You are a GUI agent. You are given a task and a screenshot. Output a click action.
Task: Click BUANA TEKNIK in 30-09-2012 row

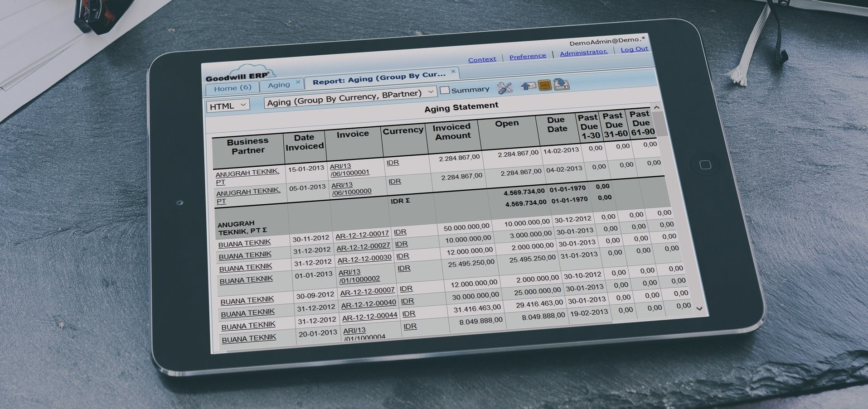point(247,301)
